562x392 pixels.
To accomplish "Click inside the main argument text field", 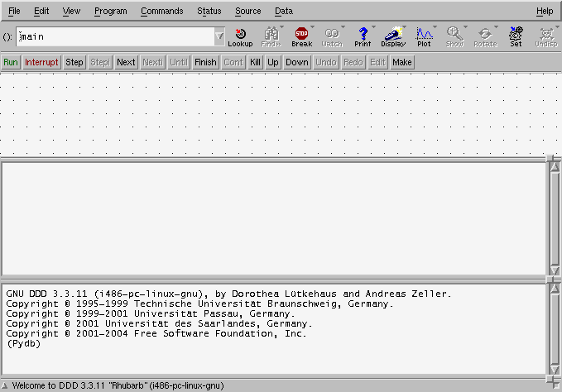I will point(116,37).
